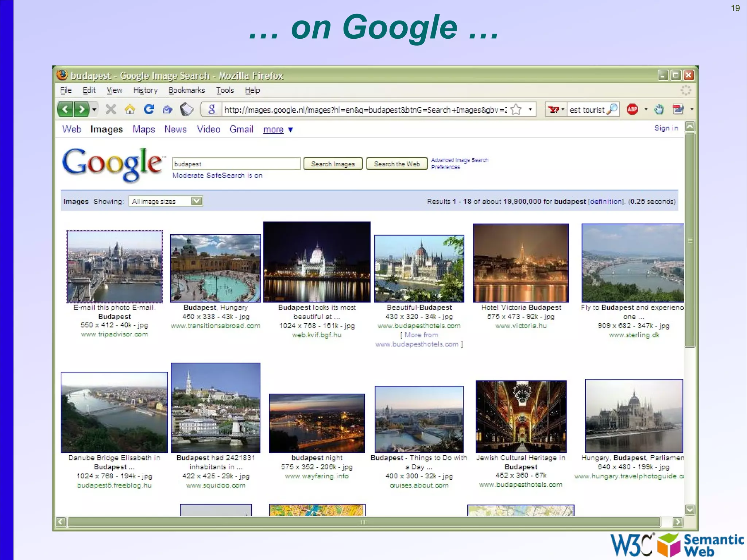Viewport: 747px width, 560px height.
Task: Open the View menu
Action: pos(115,90)
